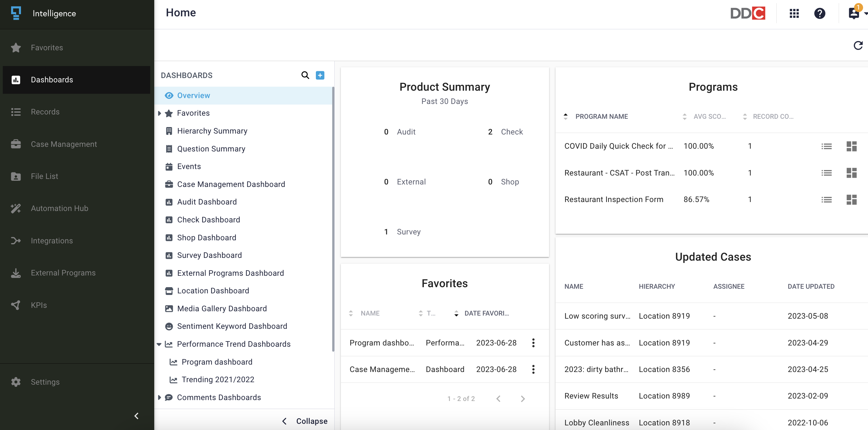The image size is (868, 430).
Task: Click the search icon in Dashboards panel
Action: pyautogui.click(x=305, y=75)
